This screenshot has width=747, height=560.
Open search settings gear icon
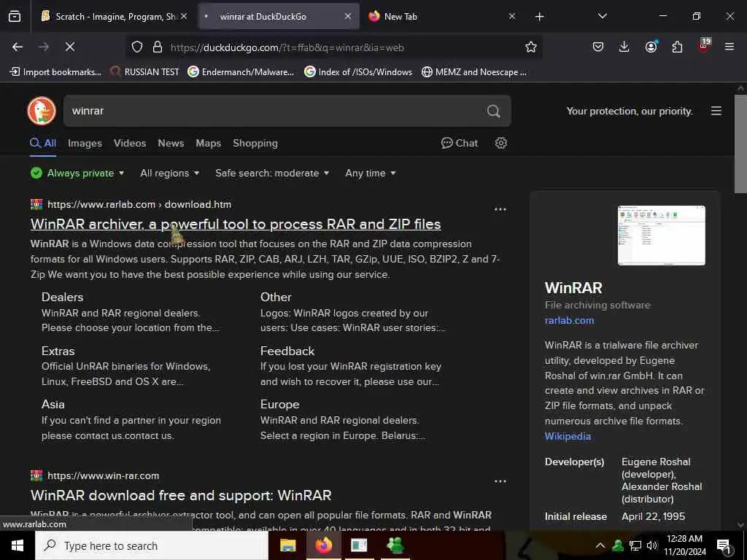click(x=500, y=143)
